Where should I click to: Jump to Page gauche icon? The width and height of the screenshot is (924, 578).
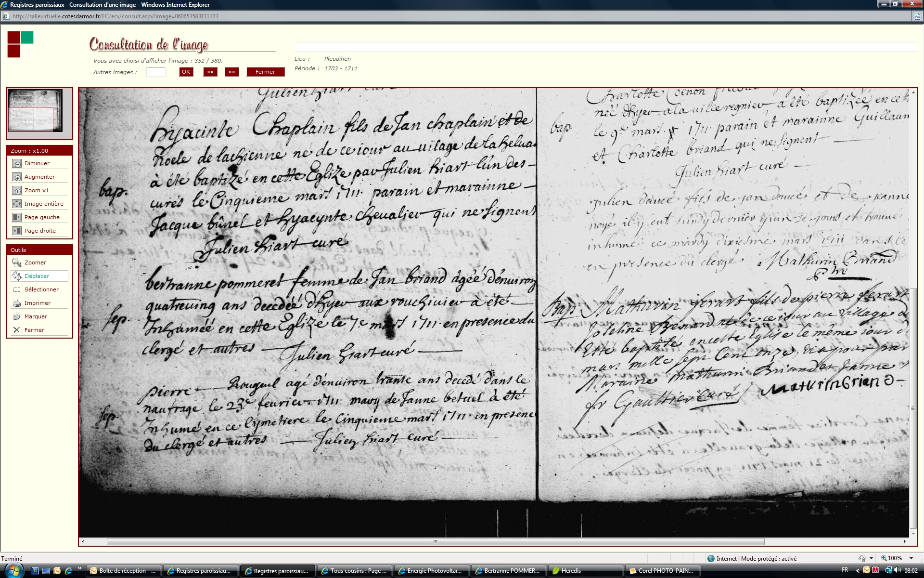(17, 218)
